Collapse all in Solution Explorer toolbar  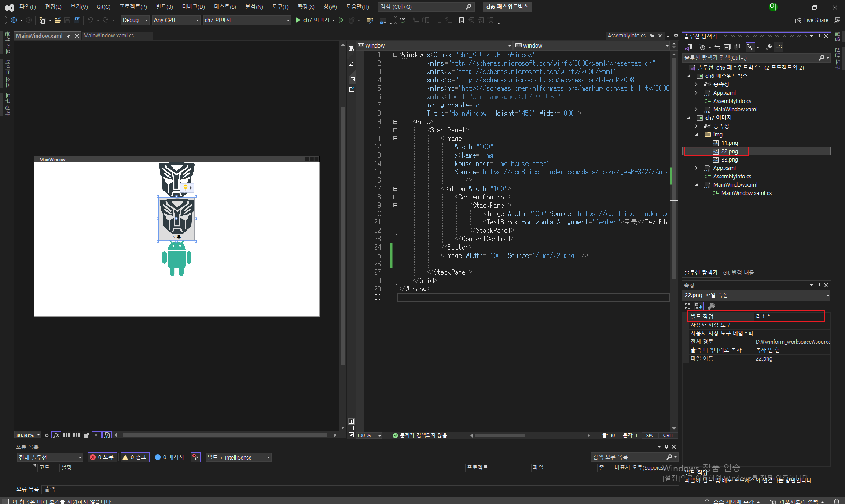[727, 47]
